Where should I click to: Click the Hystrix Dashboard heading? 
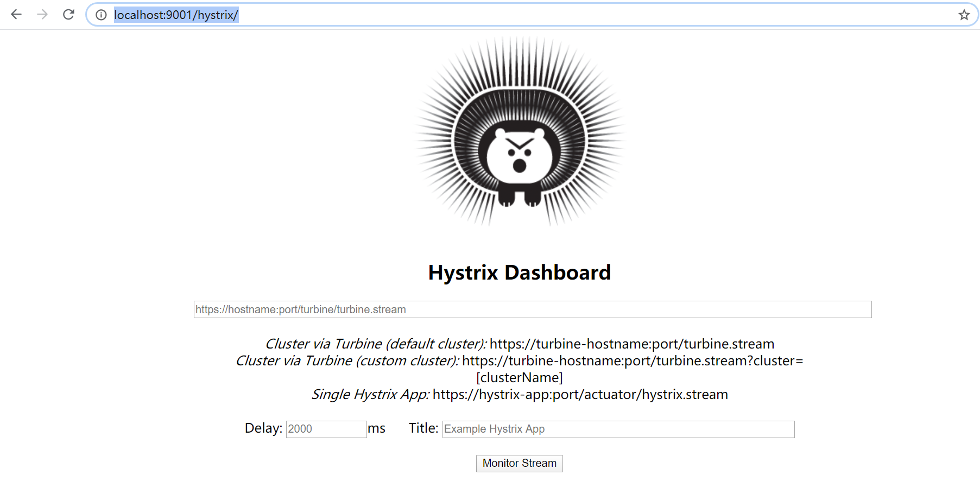(x=520, y=273)
